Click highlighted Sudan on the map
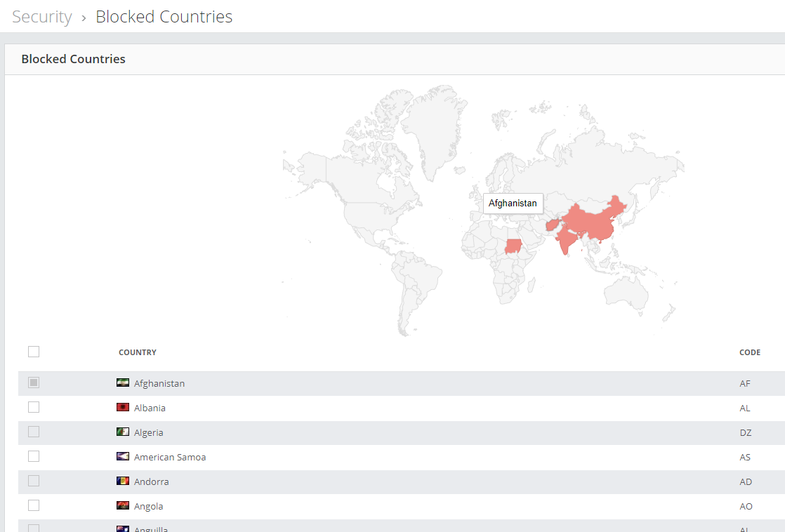The width and height of the screenshot is (785, 532). pyautogui.click(x=514, y=246)
